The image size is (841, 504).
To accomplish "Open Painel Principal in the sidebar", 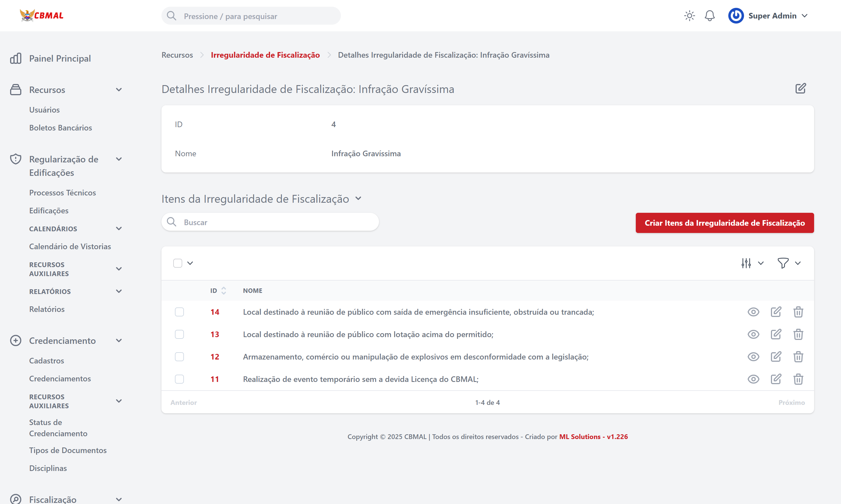I will click(60, 58).
